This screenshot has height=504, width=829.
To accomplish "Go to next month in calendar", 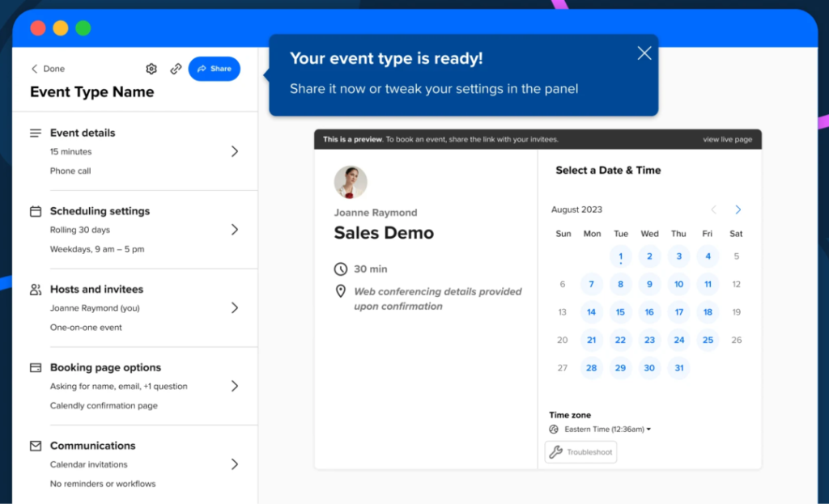I will [738, 210].
